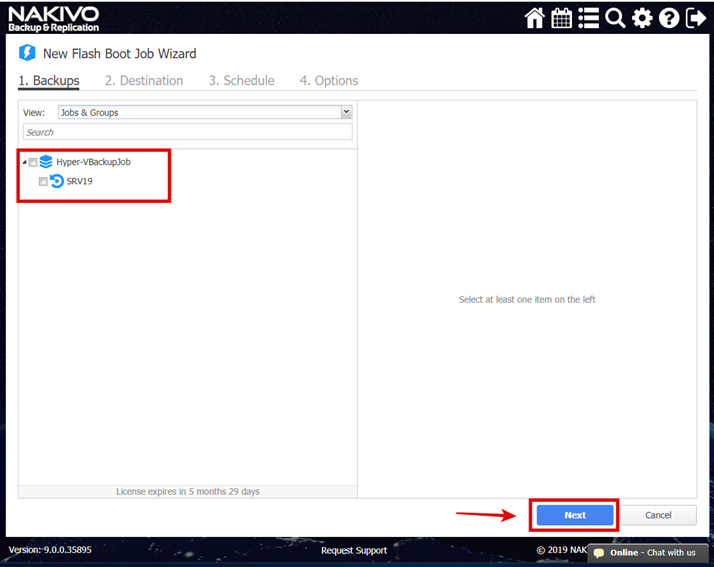
Task: Check the Hyper-VBackupJob checkbox
Action: pyautogui.click(x=33, y=162)
